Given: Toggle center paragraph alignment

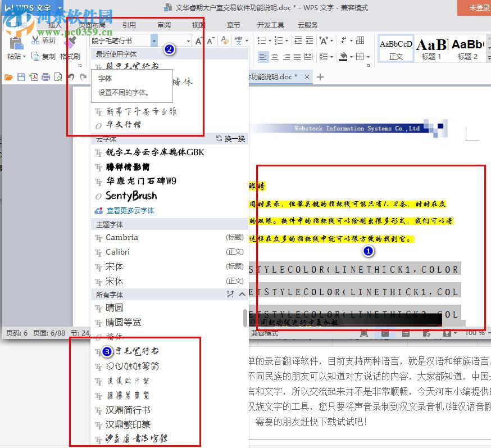Looking at the screenshot, I should [275, 56].
